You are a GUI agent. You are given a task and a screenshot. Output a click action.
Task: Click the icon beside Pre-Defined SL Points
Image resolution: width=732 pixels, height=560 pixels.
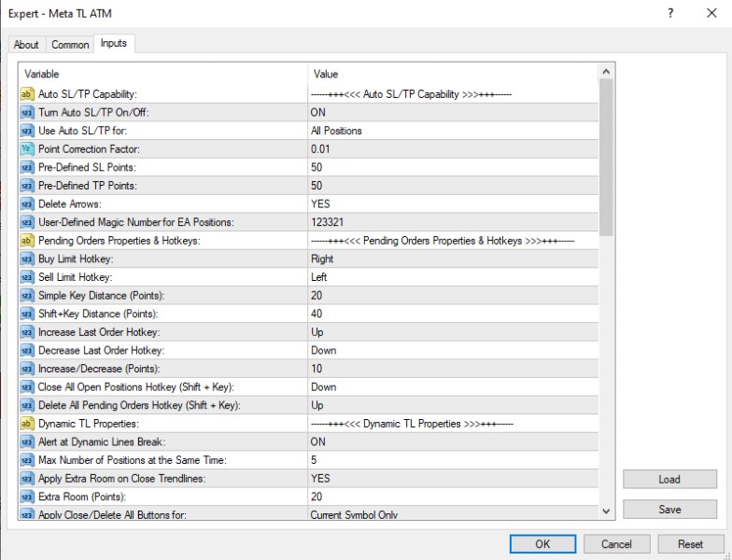coord(26,168)
